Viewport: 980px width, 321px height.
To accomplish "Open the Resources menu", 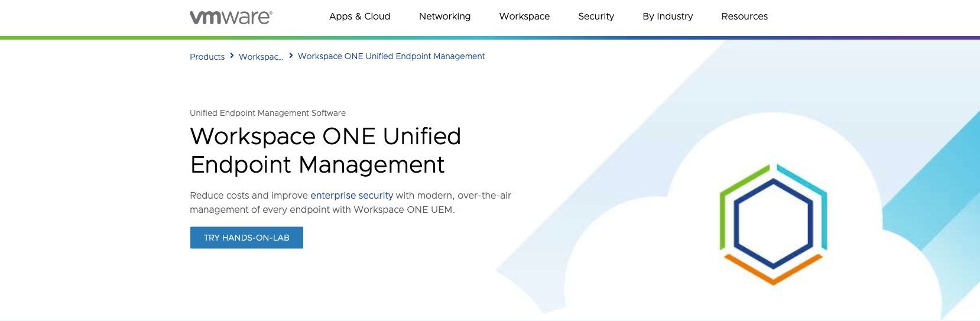I will (744, 17).
